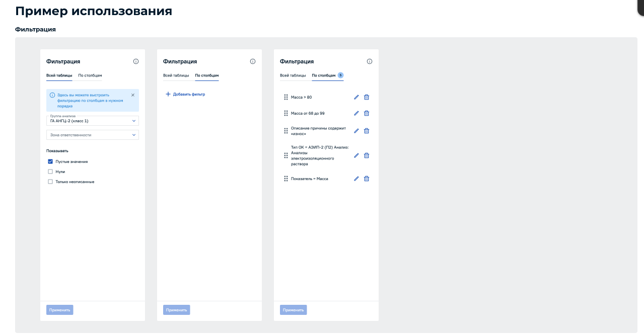Open the edit pencil icon for «Масса > 80»
The width and height of the screenshot is (644, 335).
point(356,97)
